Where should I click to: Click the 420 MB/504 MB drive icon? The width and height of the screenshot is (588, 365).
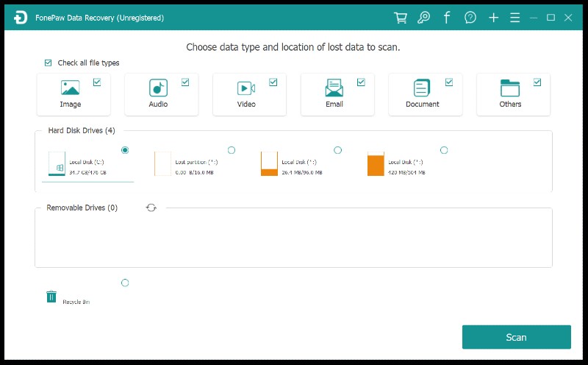click(376, 163)
